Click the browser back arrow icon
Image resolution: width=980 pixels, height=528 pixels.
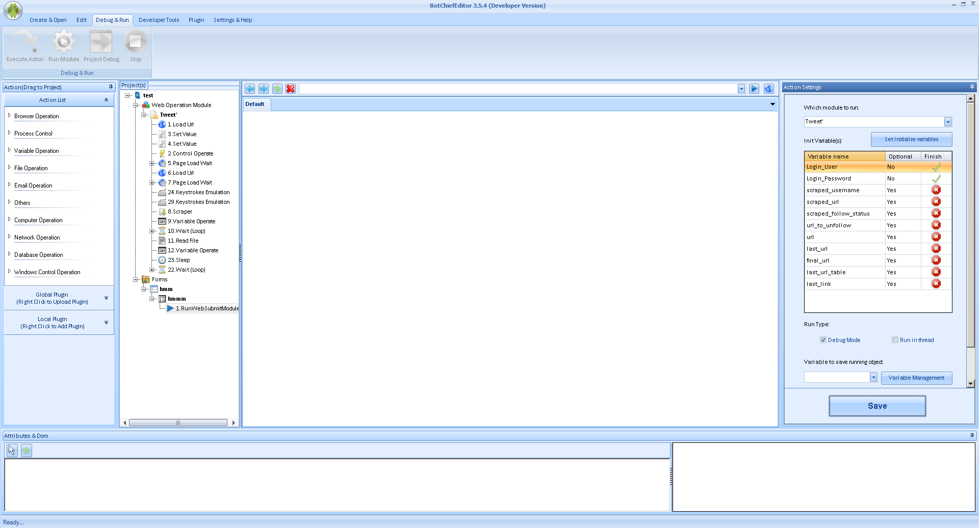[x=250, y=89]
